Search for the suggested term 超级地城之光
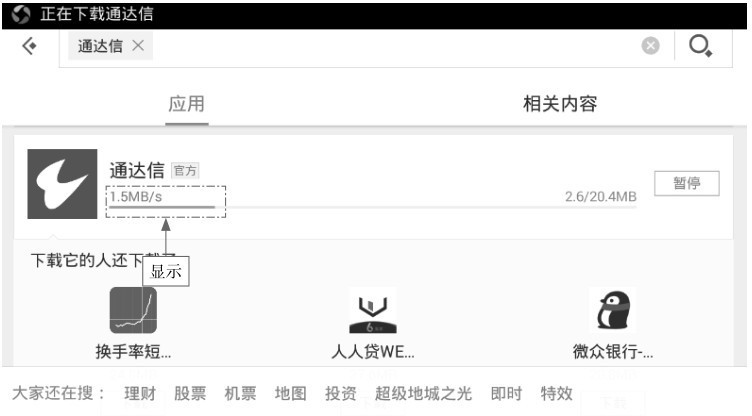 click(x=423, y=393)
